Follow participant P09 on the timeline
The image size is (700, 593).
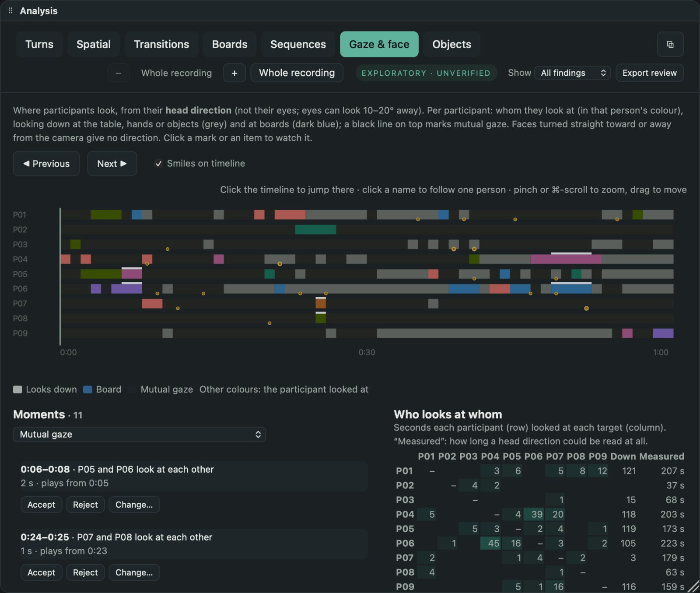pyautogui.click(x=20, y=333)
